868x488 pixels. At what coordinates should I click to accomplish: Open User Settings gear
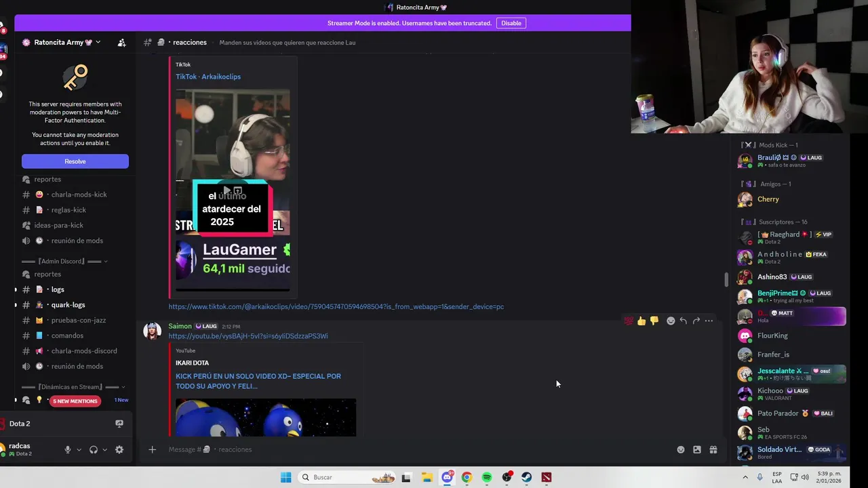pos(119,449)
